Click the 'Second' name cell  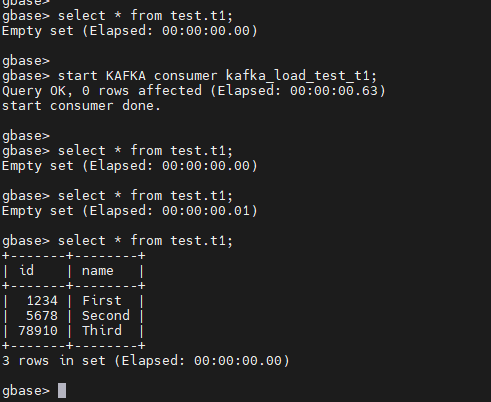click(x=106, y=316)
